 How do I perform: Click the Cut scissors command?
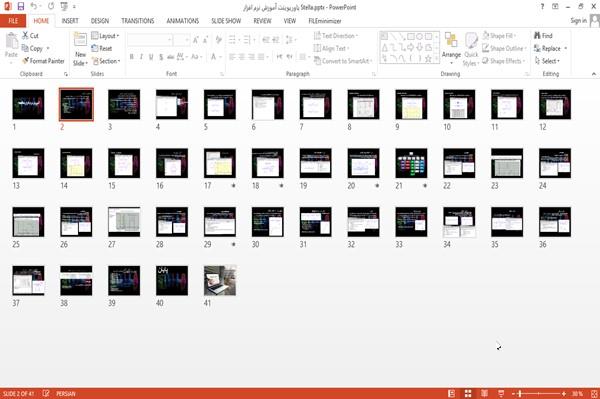tap(30, 36)
